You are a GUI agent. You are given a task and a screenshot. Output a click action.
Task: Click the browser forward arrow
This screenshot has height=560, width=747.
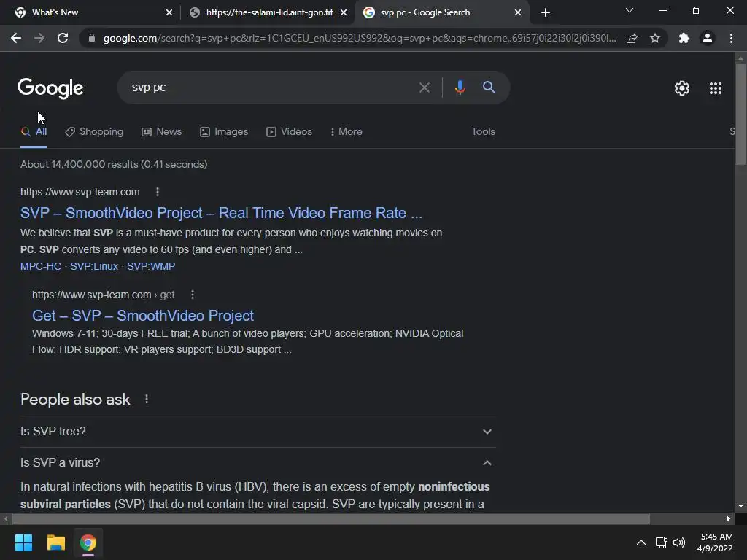[39, 38]
